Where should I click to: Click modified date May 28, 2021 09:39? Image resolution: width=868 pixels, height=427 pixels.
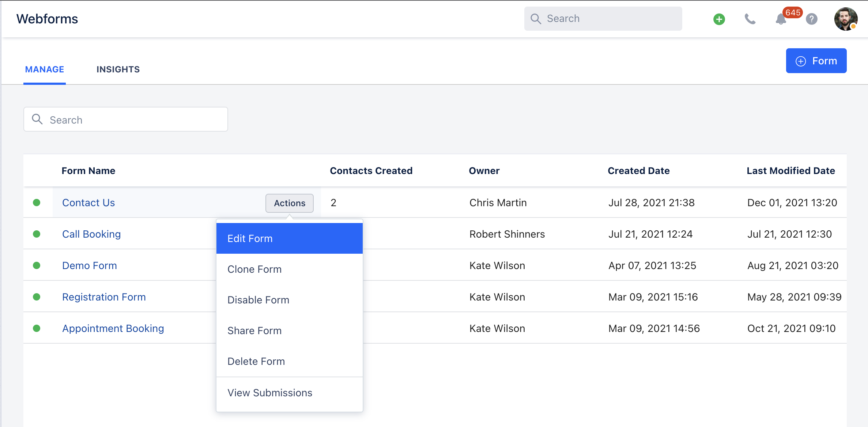[794, 297]
